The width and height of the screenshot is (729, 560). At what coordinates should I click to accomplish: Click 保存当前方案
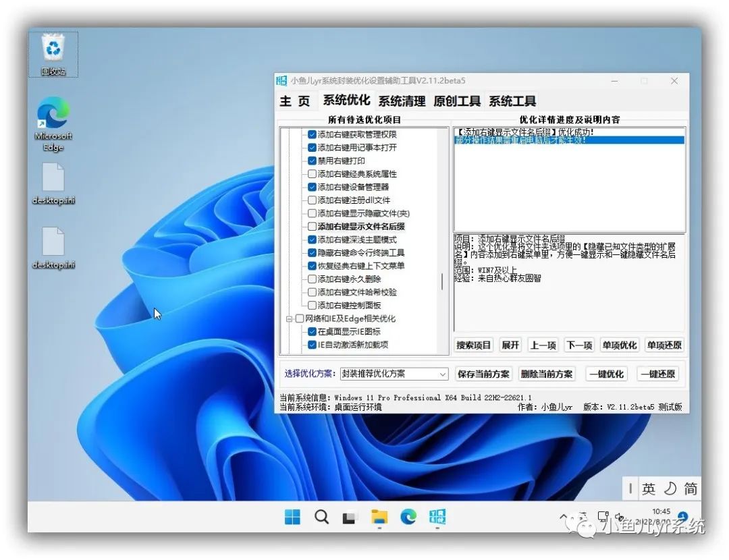483,374
